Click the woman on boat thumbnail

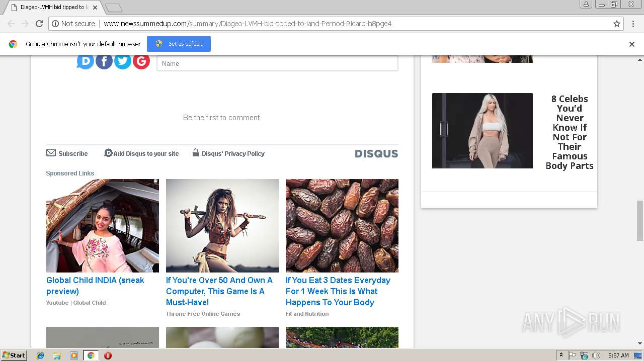click(x=103, y=226)
